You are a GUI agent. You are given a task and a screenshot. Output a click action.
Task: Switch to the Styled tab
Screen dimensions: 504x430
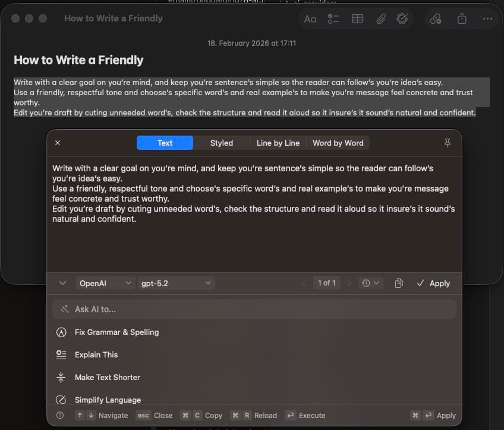pos(221,143)
